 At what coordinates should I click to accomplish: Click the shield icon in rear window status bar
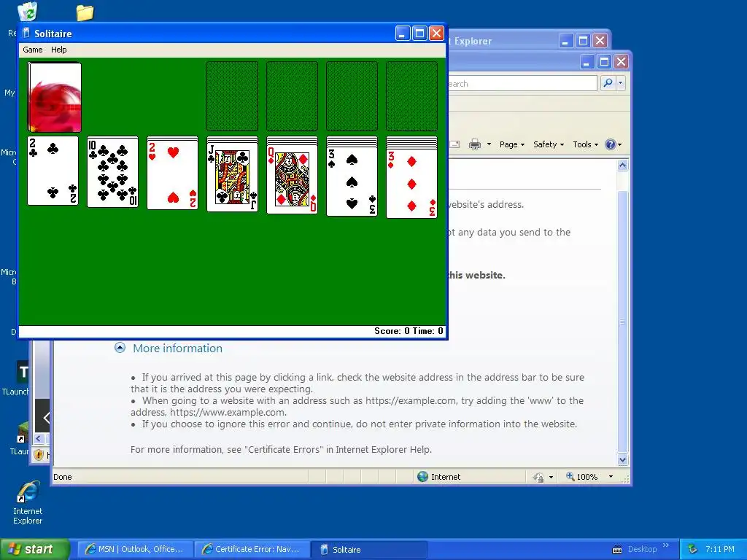(39, 455)
